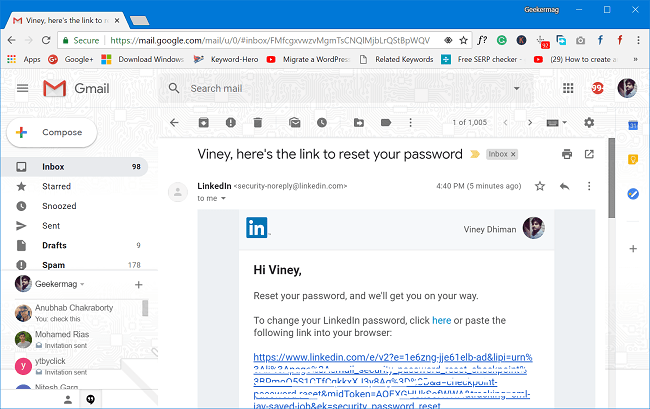Image resolution: width=650 pixels, height=409 pixels.
Task: Open Google Calendar side panel
Action: tap(633, 125)
